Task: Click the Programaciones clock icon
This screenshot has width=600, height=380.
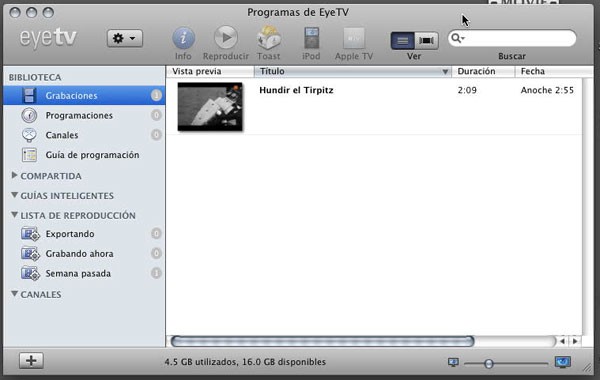Action: 29,115
